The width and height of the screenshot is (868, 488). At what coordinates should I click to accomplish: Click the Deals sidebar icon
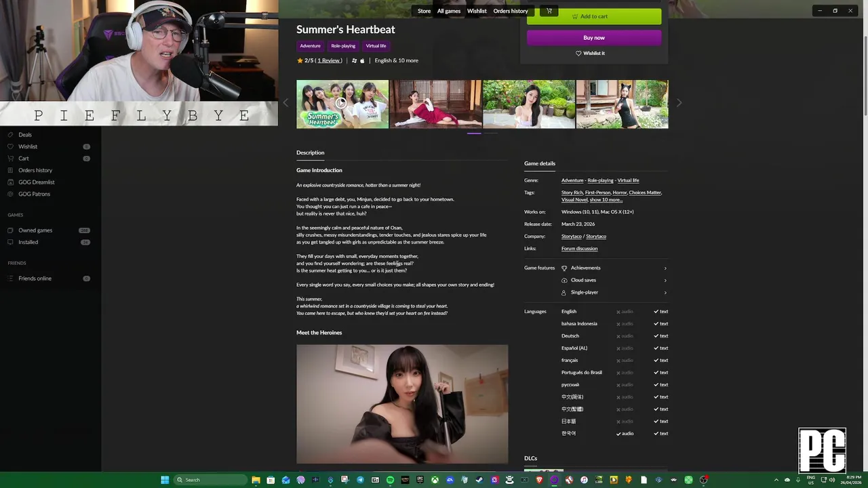click(10, 135)
